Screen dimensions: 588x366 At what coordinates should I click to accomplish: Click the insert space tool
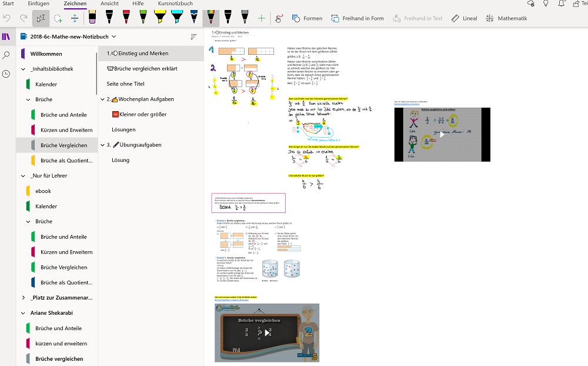point(75,18)
